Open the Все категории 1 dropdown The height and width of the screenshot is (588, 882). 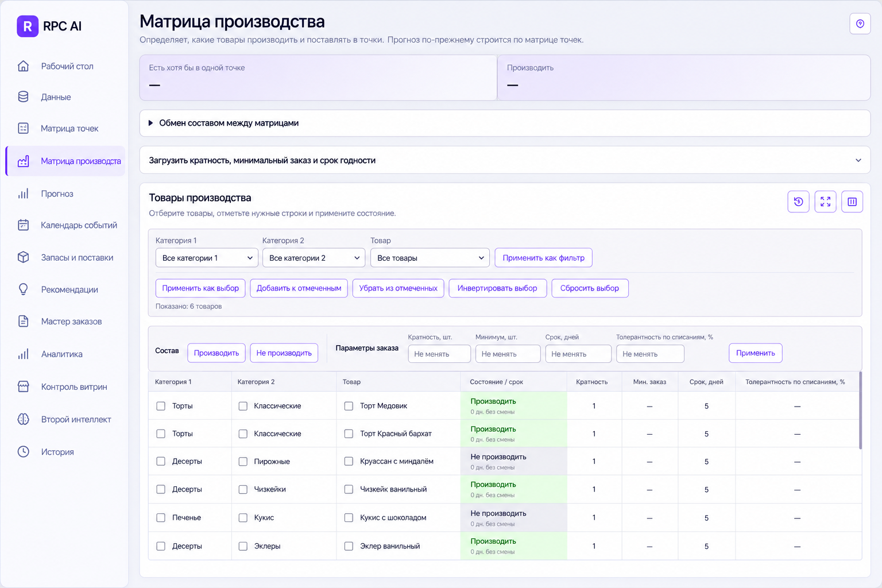click(207, 258)
